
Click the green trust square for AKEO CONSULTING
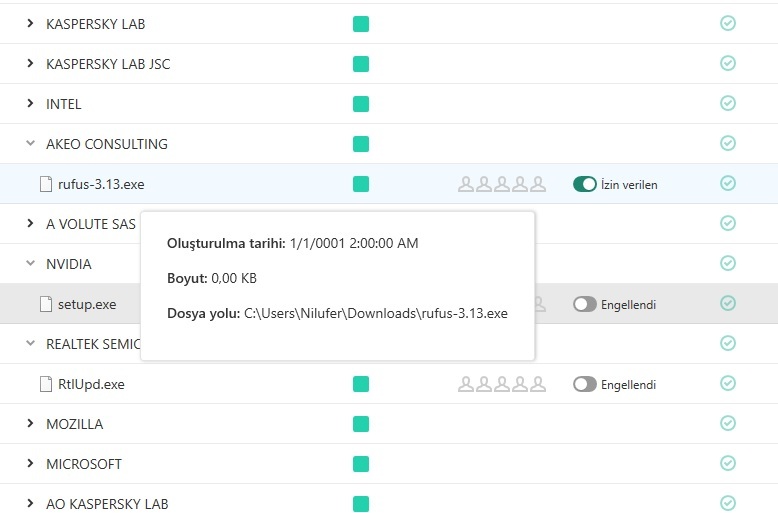[x=361, y=144]
